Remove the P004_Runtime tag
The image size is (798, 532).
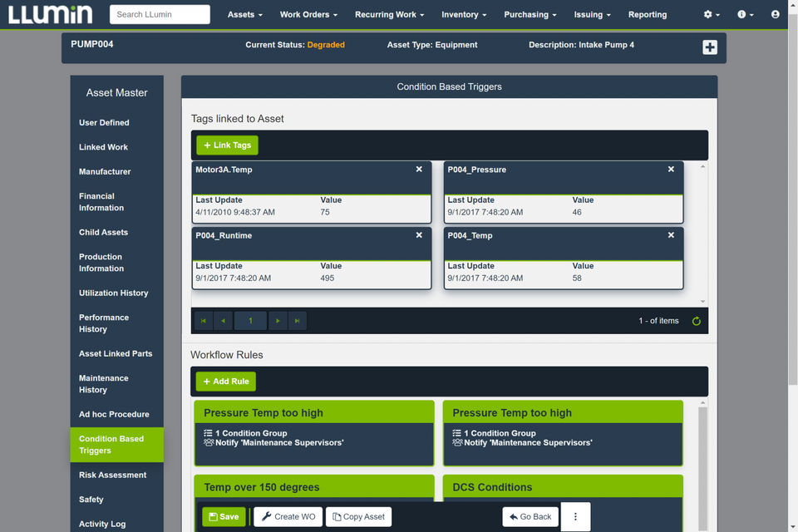[x=419, y=234]
